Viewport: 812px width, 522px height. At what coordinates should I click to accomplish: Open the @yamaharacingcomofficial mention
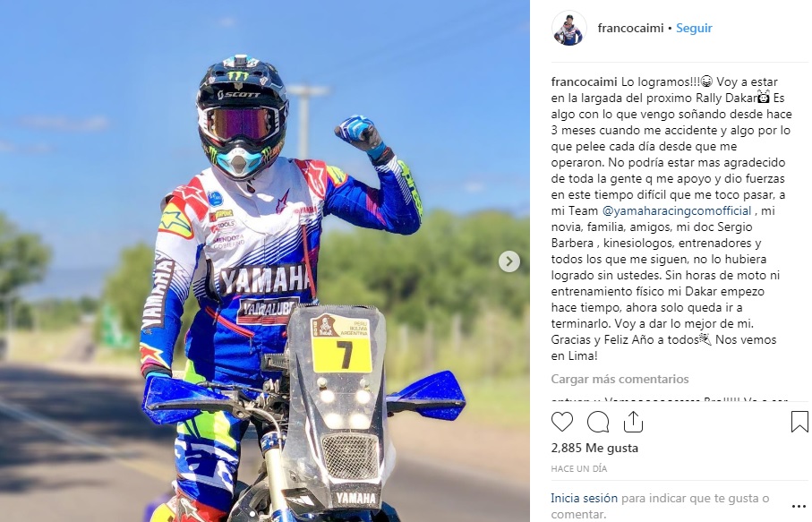coord(677,210)
